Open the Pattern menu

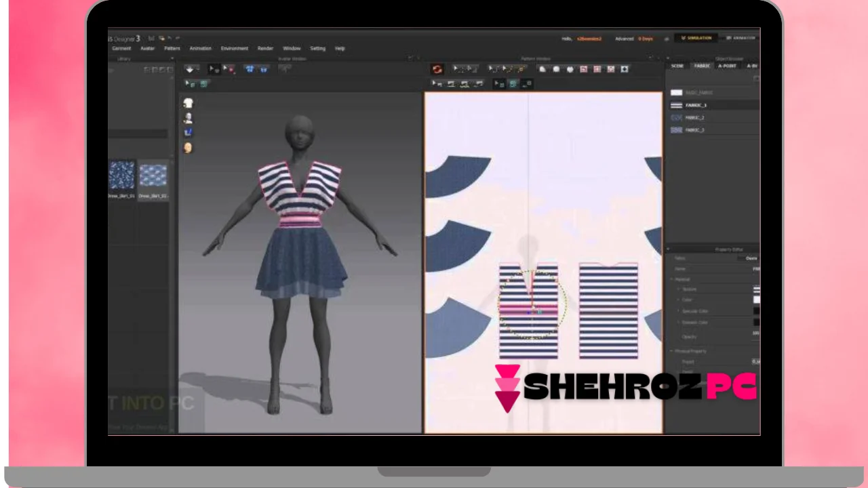coord(172,49)
